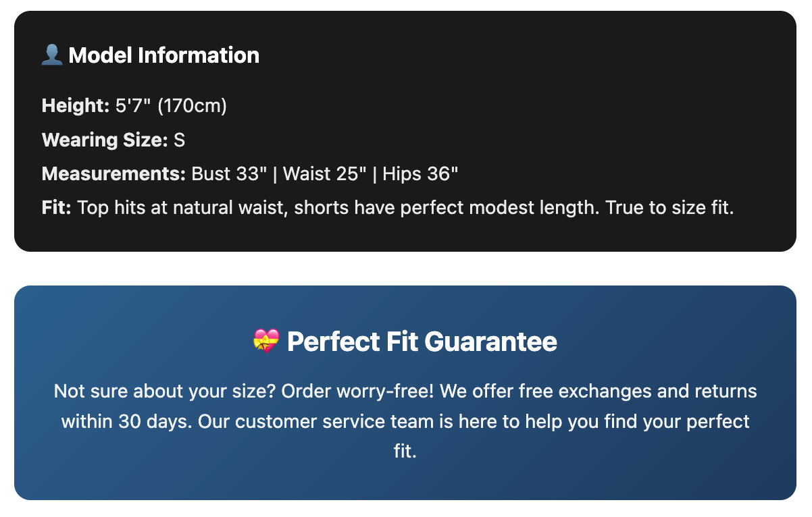Click the 5'7" (170cm) height value
Screen dimensions: 812x517
pos(171,106)
